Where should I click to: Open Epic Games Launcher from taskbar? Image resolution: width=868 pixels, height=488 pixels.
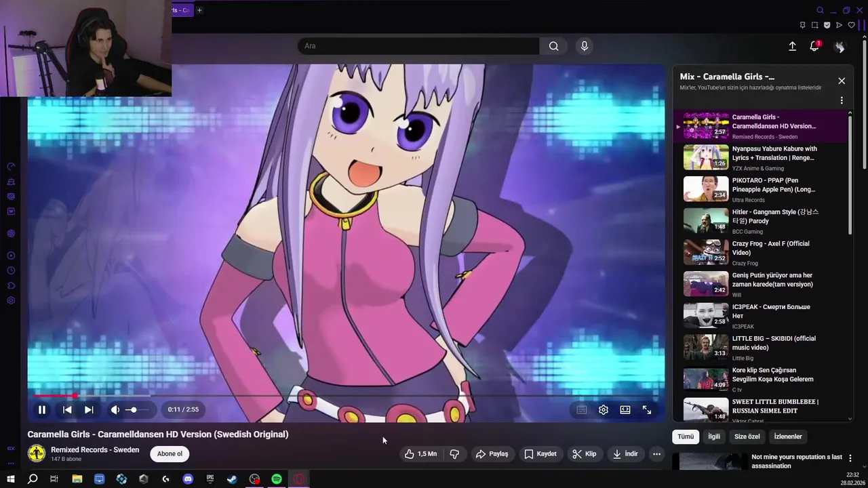(x=210, y=479)
